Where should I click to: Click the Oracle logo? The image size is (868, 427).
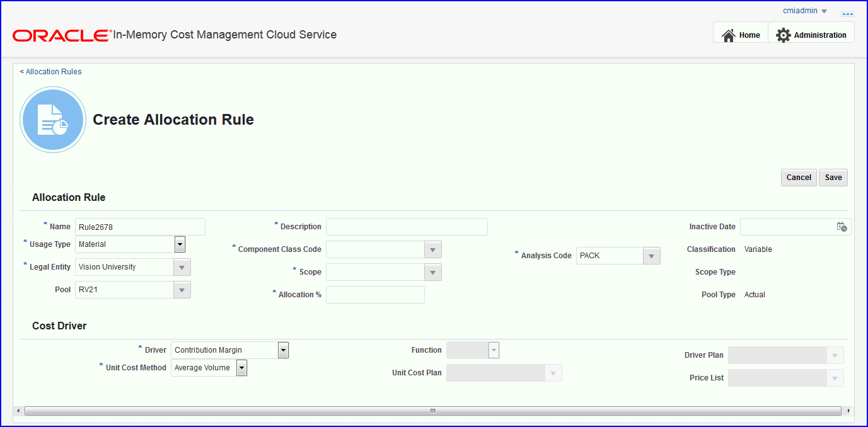pos(62,35)
